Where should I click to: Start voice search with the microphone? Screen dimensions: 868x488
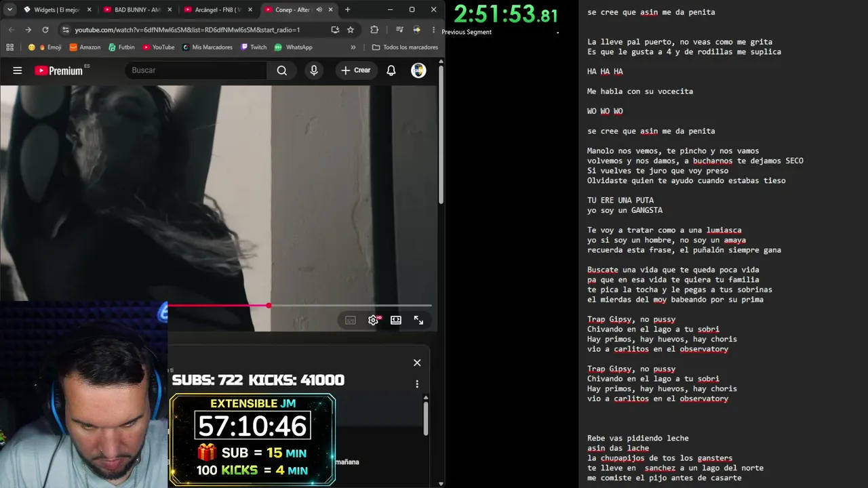point(313,70)
